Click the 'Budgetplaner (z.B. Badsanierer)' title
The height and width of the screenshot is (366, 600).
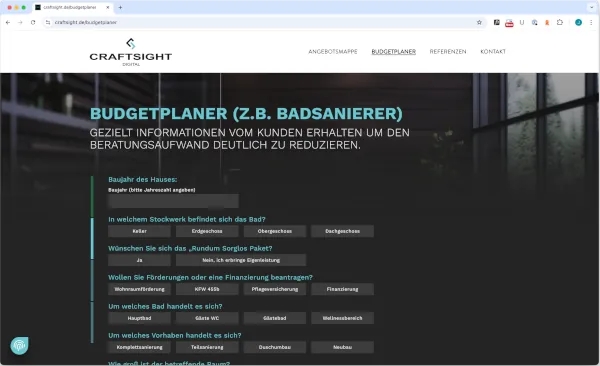246,114
